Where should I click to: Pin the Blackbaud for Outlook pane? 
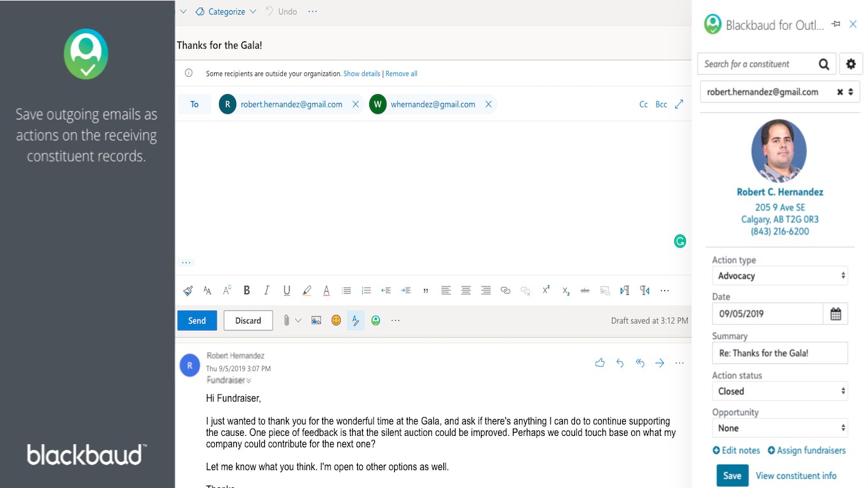[x=836, y=24]
